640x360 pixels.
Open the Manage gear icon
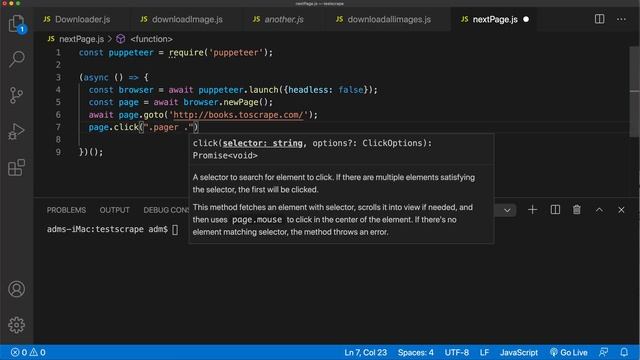point(16,325)
